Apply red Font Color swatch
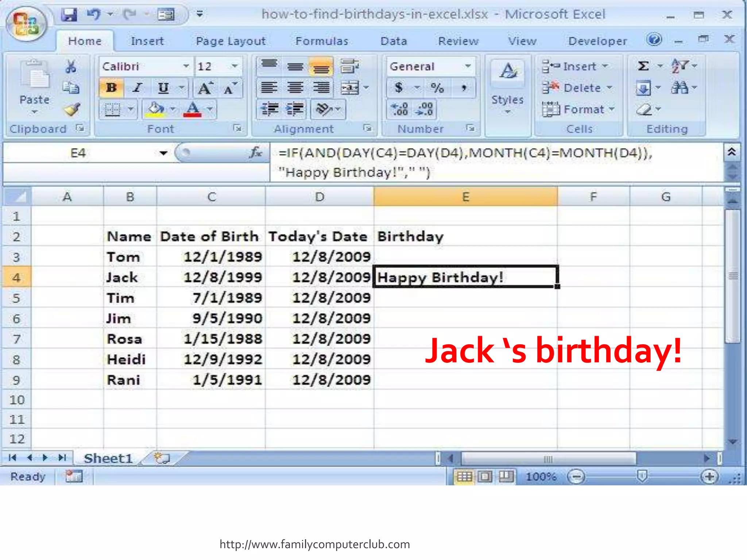Screen dimensions: 747x560 click(x=192, y=109)
